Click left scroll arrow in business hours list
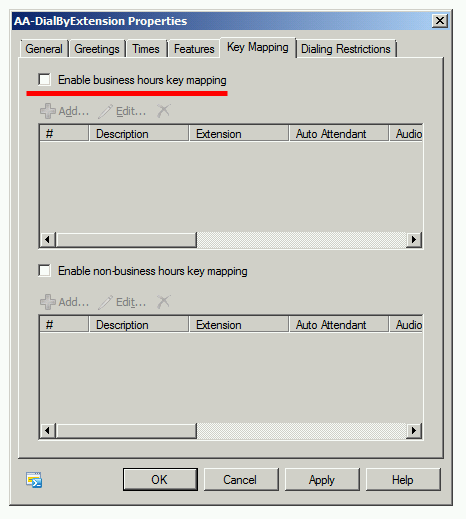This screenshot has height=519, width=466. coord(48,239)
